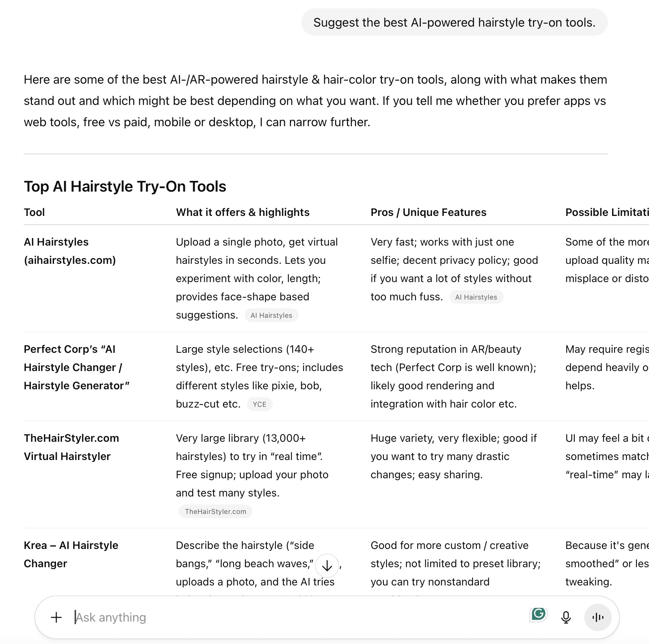
Task: Click the What it offers & highlights header
Action: point(242,212)
